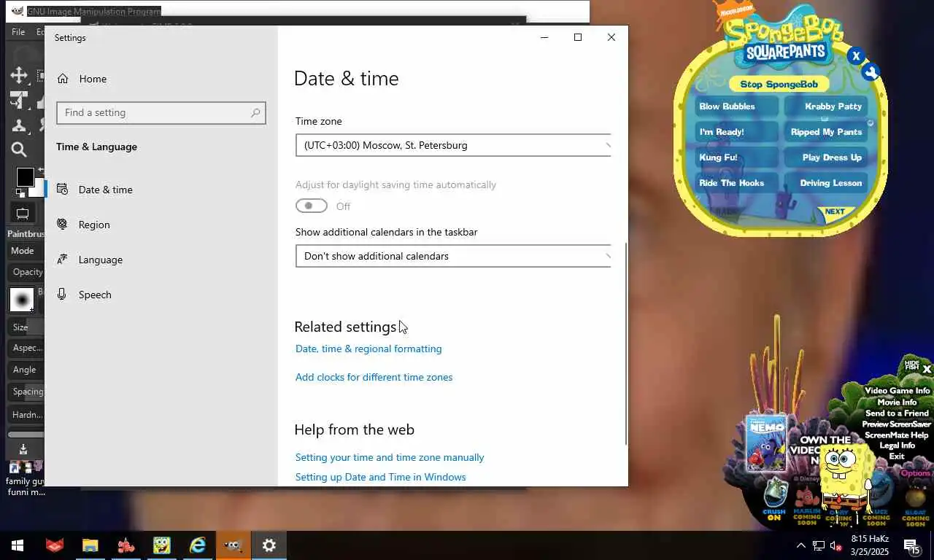This screenshot has width=934, height=560.
Task: Click the I'm Ready! button
Action: [736, 132]
